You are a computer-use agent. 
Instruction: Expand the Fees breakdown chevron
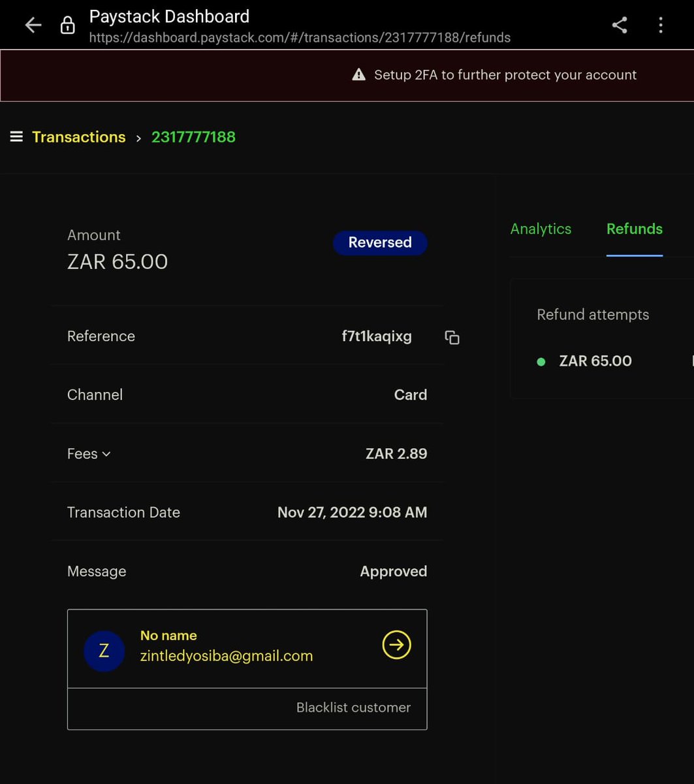tap(106, 454)
